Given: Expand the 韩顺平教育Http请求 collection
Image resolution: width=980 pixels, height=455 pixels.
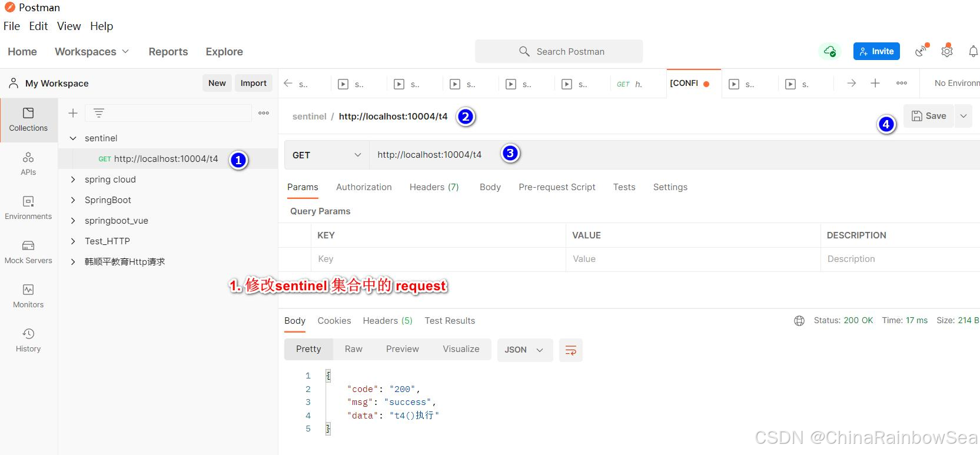Looking at the screenshot, I should 73,262.
